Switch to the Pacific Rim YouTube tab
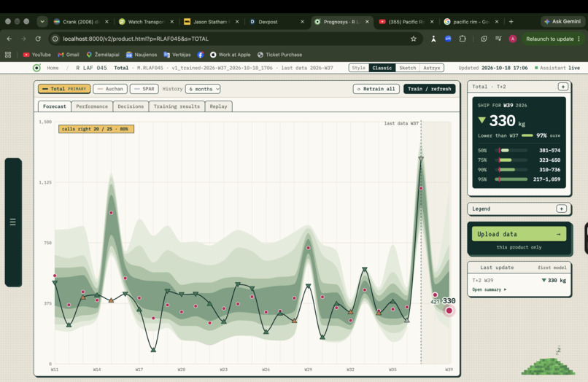Screen dimensions: 588x382 [406, 22]
